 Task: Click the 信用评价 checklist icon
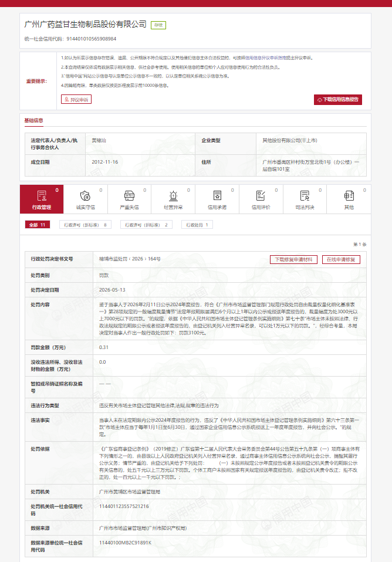[261, 196]
